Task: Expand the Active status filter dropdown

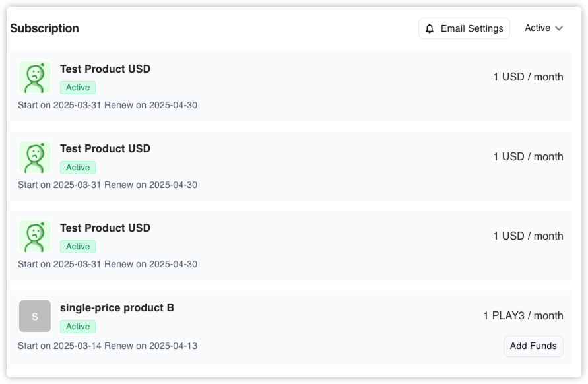Action: [543, 28]
